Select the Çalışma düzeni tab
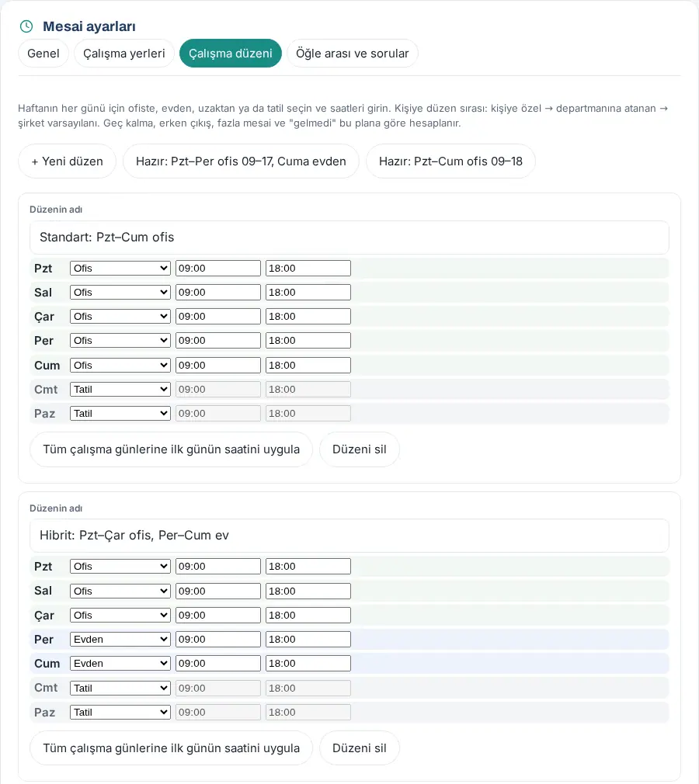The width and height of the screenshot is (699, 784). 231,54
